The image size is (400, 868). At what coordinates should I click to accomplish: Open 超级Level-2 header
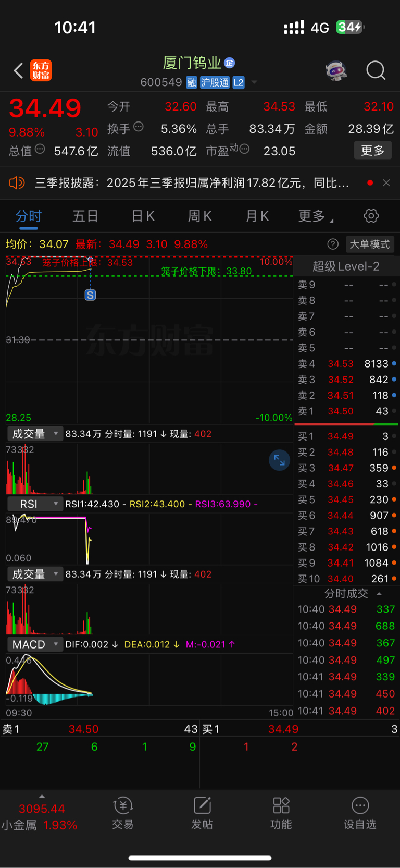tap(346, 266)
